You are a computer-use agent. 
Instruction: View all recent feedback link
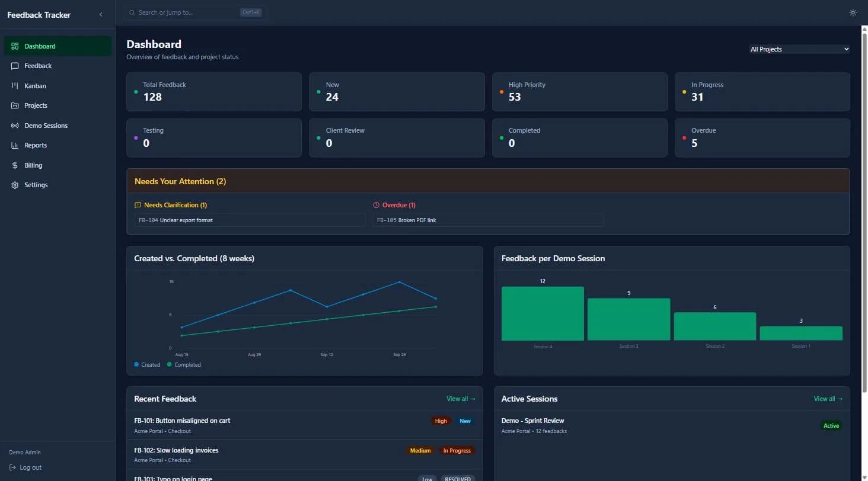tap(461, 399)
